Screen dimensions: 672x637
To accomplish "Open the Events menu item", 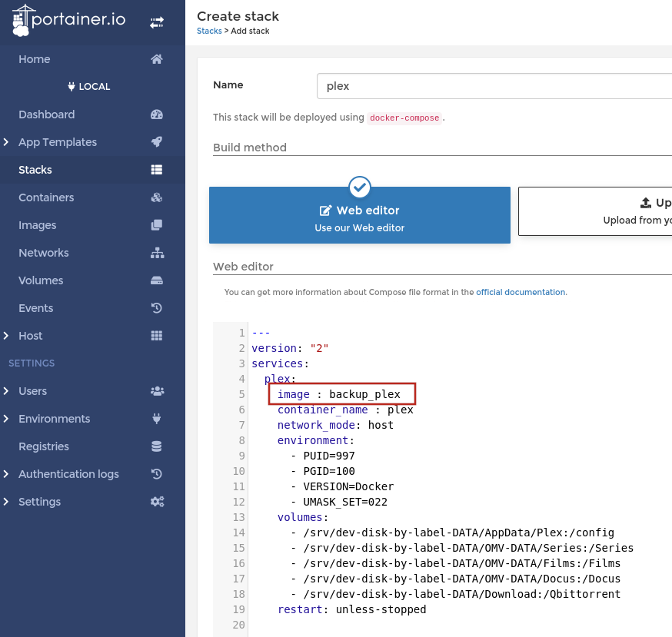I will [92, 308].
